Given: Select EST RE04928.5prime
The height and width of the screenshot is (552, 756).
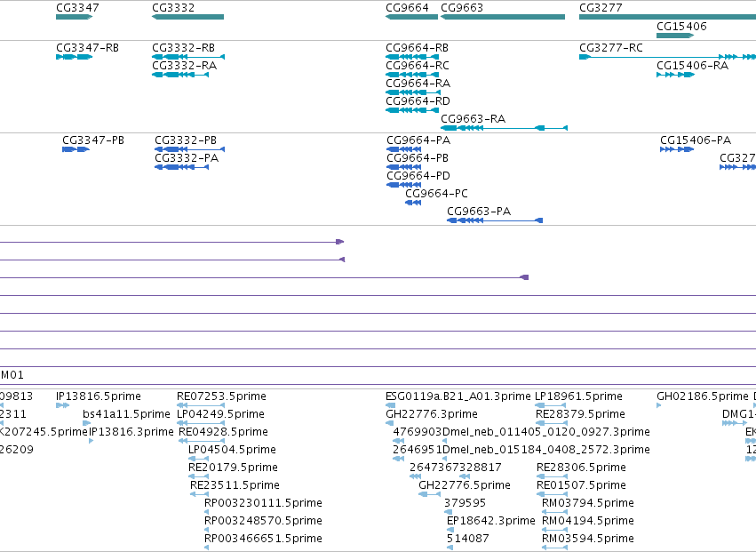Looking at the screenshot, I should point(202,441).
